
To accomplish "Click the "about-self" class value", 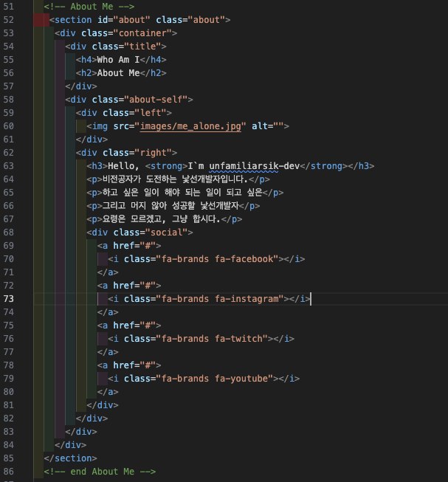I will click(x=156, y=100).
